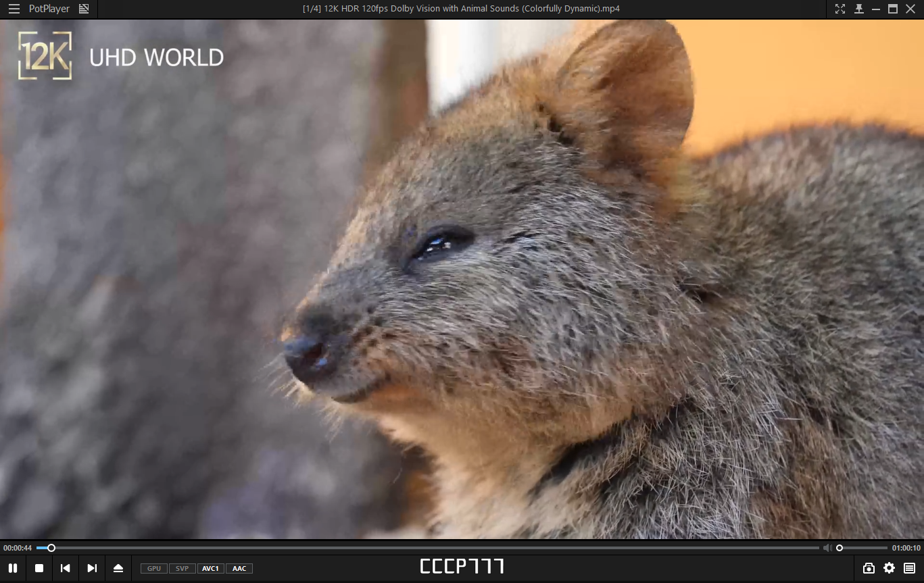924x583 pixels.
Task: Click the volume slider handle
Action: (840, 548)
